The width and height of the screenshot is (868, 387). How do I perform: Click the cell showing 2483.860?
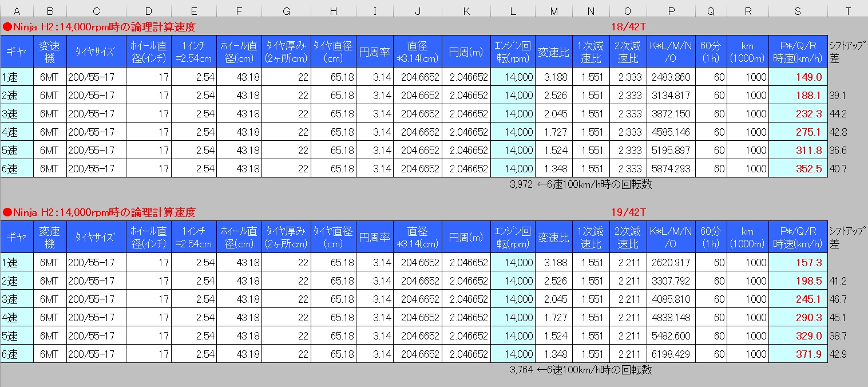pyautogui.click(x=671, y=77)
